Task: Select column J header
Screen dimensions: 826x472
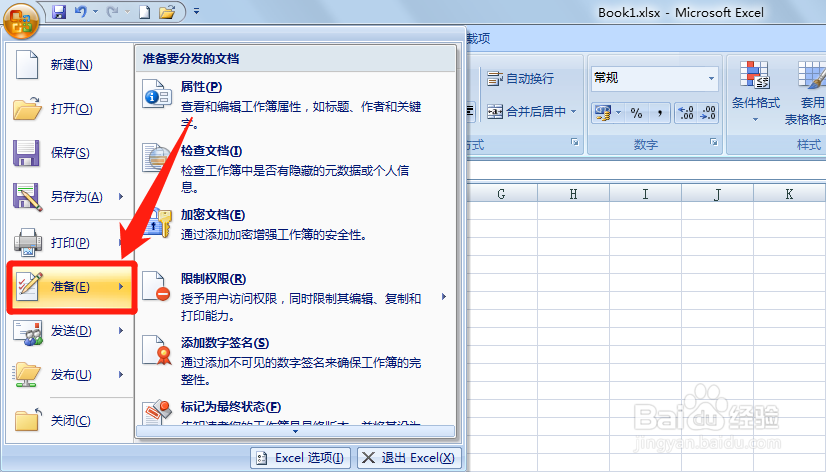Action: [x=717, y=194]
